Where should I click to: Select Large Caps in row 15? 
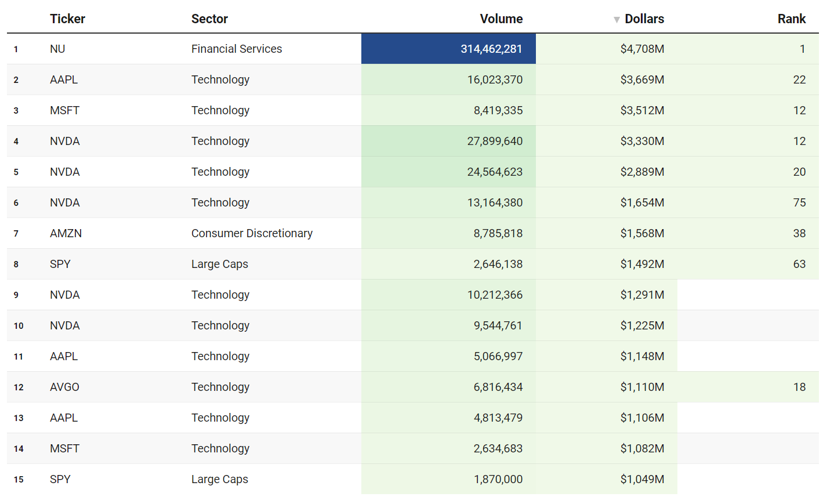(x=220, y=480)
